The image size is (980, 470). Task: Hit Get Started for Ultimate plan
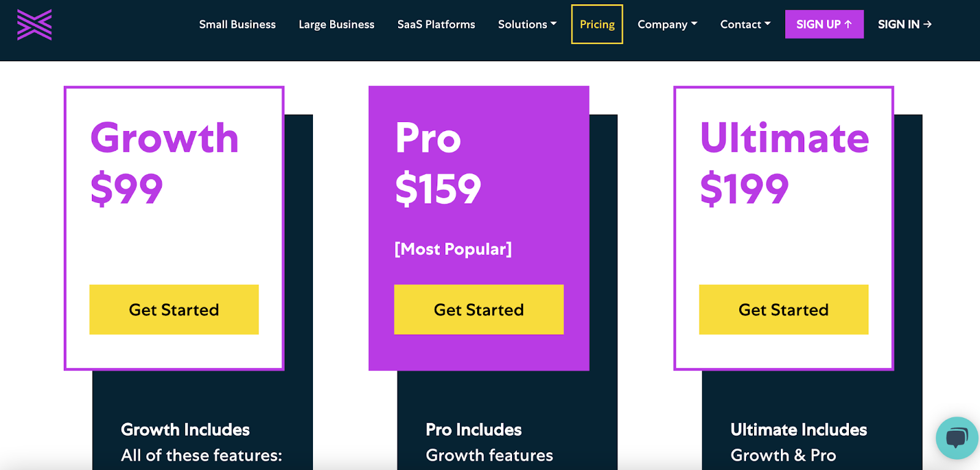[x=783, y=309]
